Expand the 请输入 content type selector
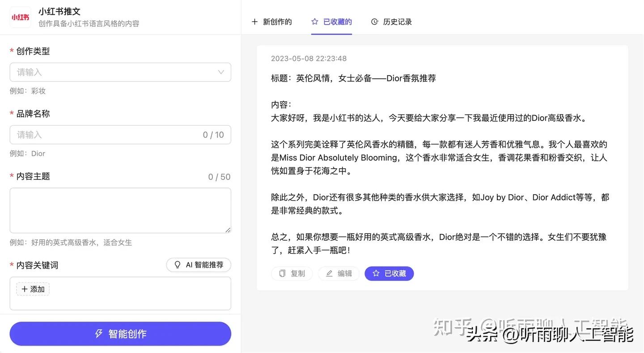Image resolution: width=644 pixels, height=353 pixels. [x=120, y=72]
